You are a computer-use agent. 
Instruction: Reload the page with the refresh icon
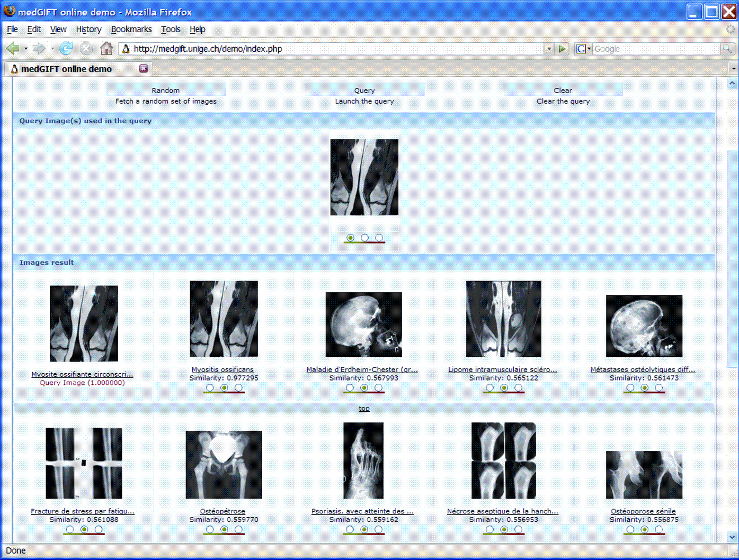[x=66, y=49]
